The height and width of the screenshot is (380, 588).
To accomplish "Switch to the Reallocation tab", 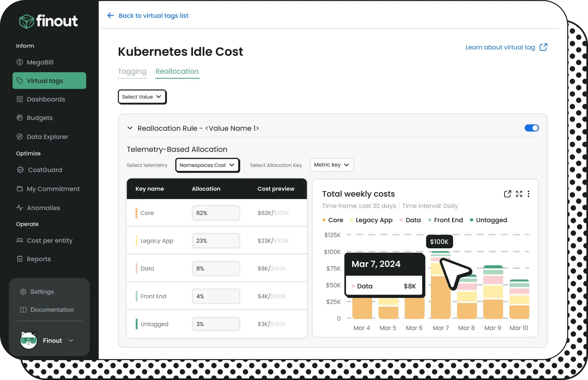I will (177, 71).
